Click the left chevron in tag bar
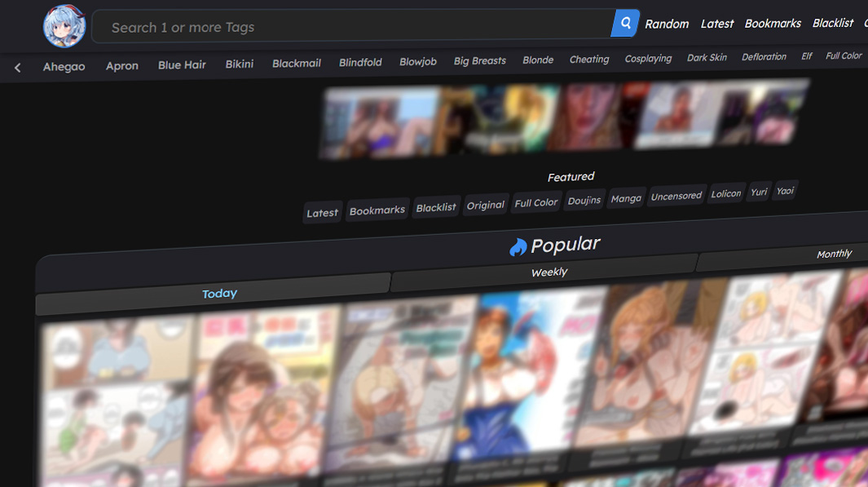This screenshot has width=868, height=487. pyautogui.click(x=18, y=68)
